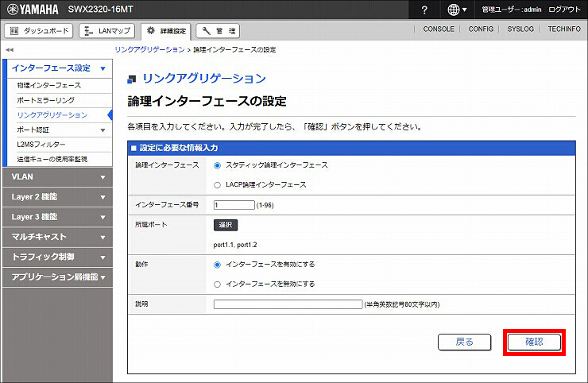Click the Yamaha logo
This screenshot has height=383, width=588.
coord(33,10)
